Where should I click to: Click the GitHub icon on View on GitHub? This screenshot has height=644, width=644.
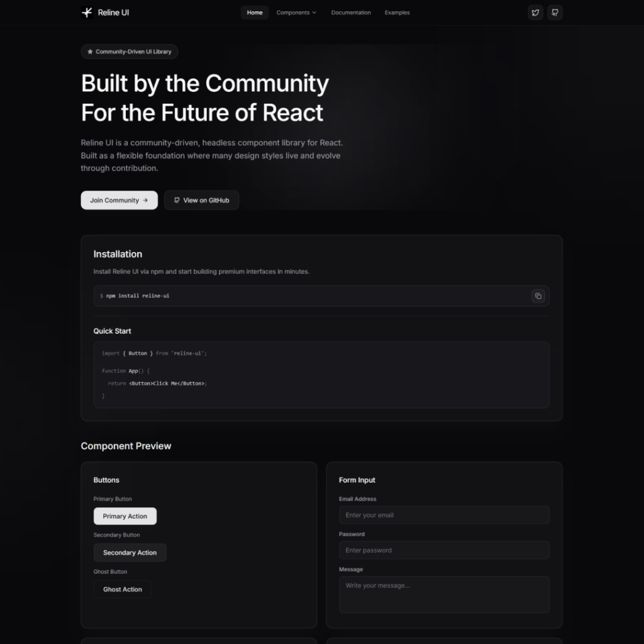pos(177,200)
